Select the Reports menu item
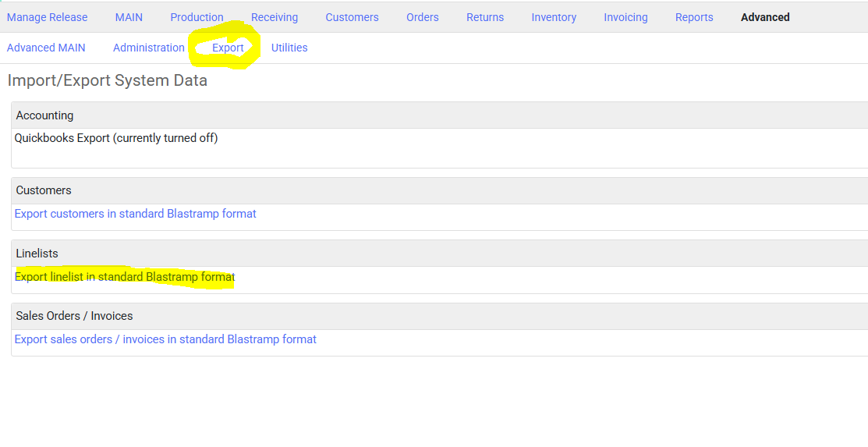The width and height of the screenshot is (868, 447). tap(694, 17)
